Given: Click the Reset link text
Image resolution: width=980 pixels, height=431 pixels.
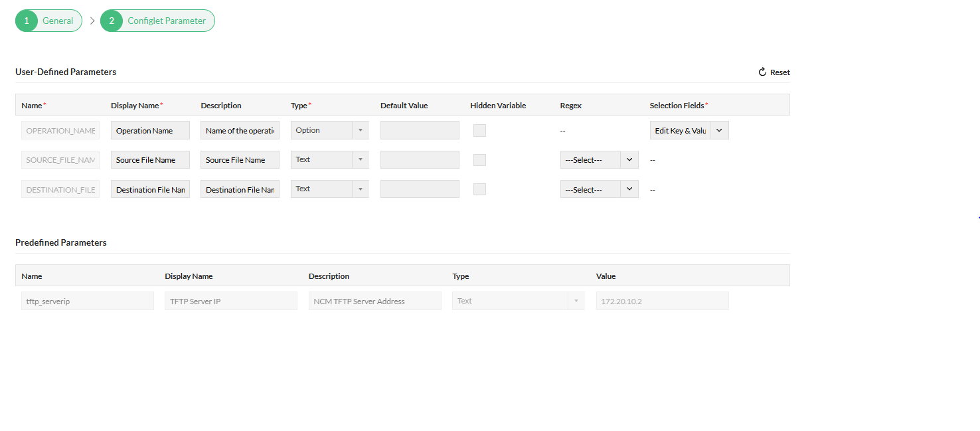Looking at the screenshot, I should point(780,72).
